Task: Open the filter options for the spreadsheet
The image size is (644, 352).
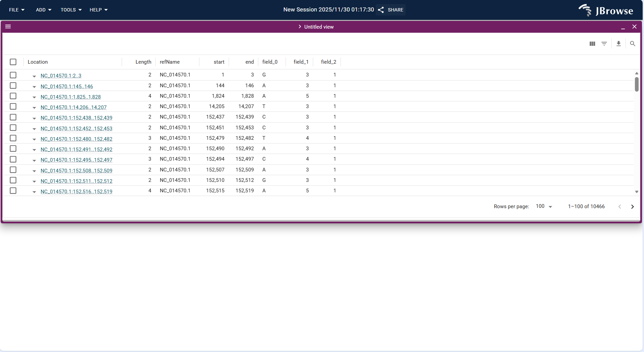Action: tap(605, 43)
